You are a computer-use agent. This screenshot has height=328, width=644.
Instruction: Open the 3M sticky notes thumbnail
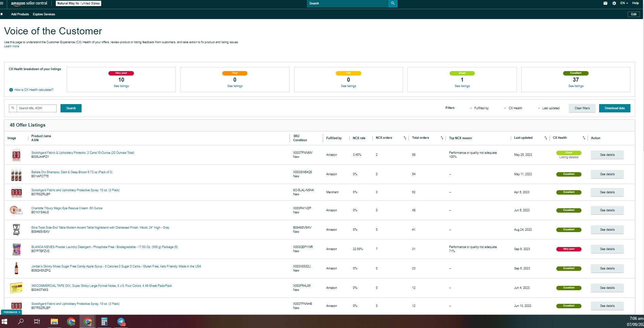(16, 288)
